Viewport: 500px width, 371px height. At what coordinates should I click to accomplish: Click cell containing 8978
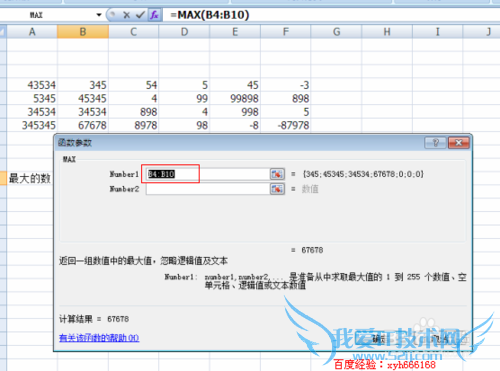pyautogui.click(x=133, y=125)
